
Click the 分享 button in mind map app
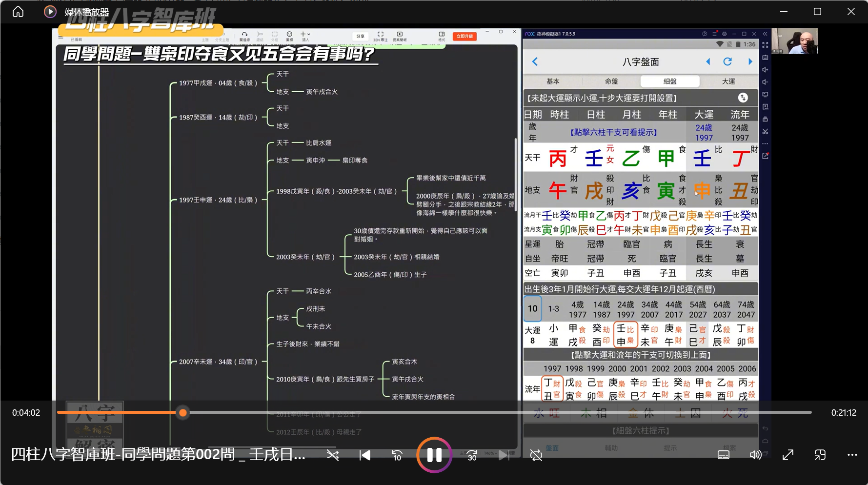point(360,36)
